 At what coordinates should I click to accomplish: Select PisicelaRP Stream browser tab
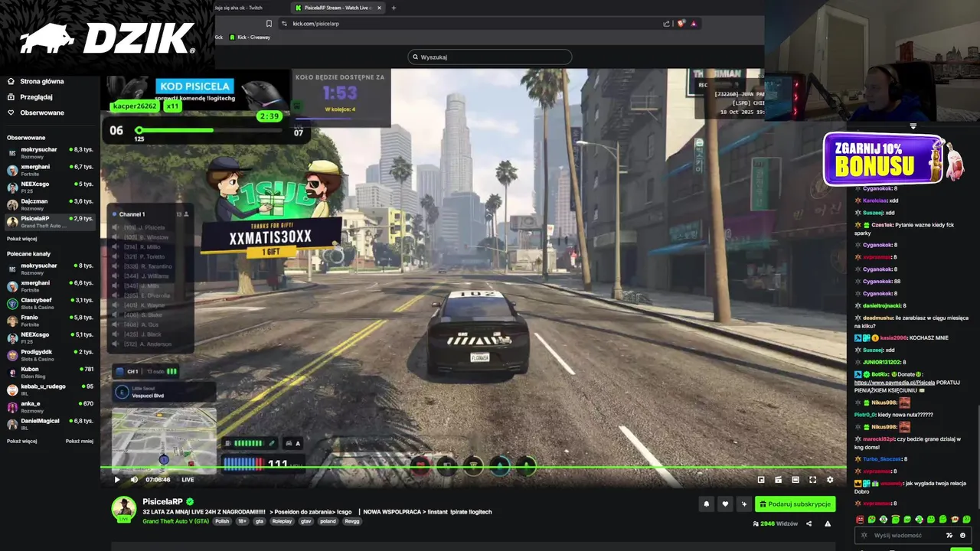pos(337,8)
